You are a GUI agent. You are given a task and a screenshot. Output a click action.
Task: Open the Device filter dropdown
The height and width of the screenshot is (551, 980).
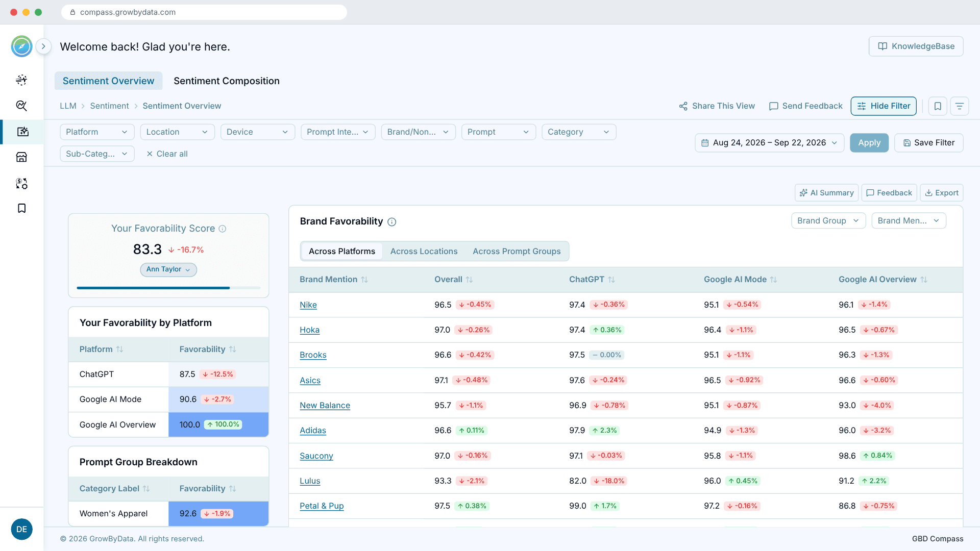(x=258, y=132)
